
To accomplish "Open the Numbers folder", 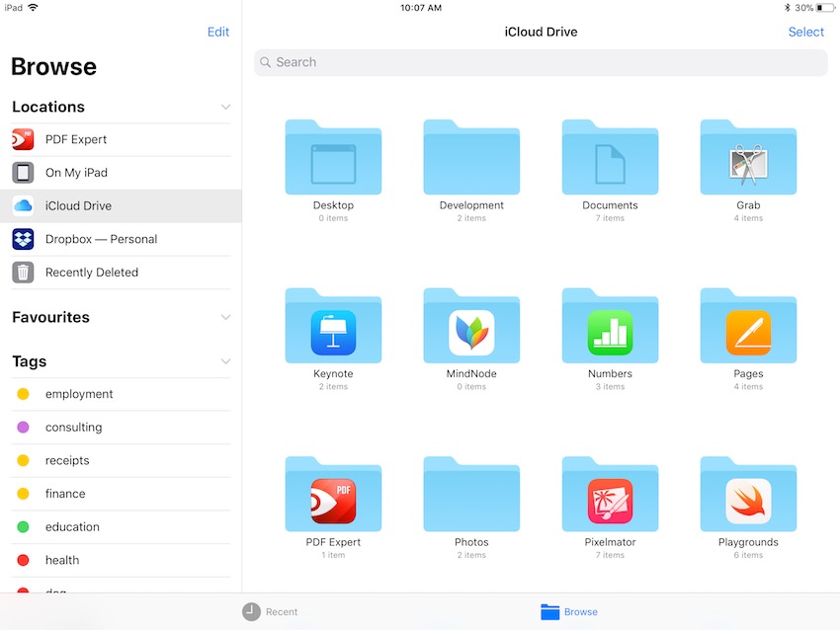I will pyautogui.click(x=610, y=326).
